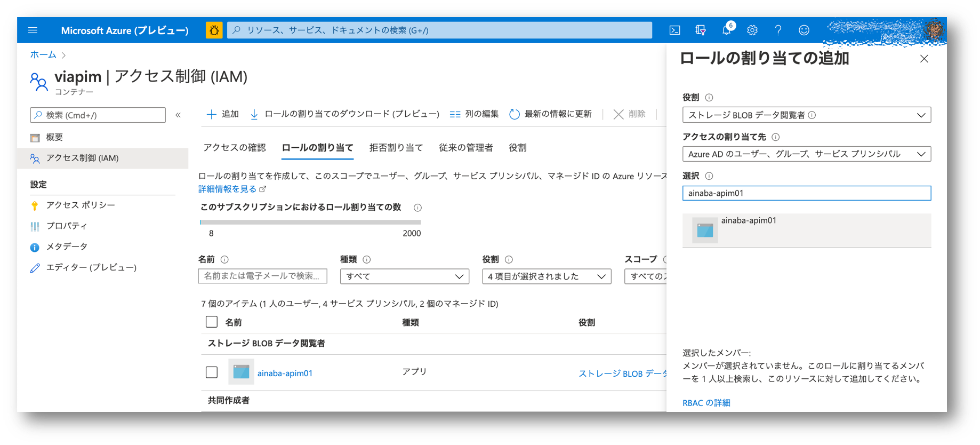Click 最新の情報に更新 refresh button
The height and width of the screenshot is (445, 980).
pyautogui.click(x=550, y=114)
